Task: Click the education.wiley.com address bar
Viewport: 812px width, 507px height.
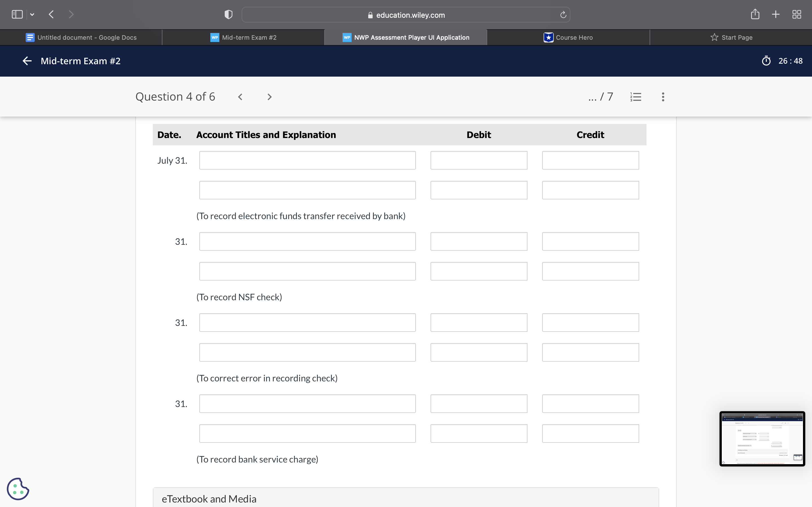Action: coord(406,15)
